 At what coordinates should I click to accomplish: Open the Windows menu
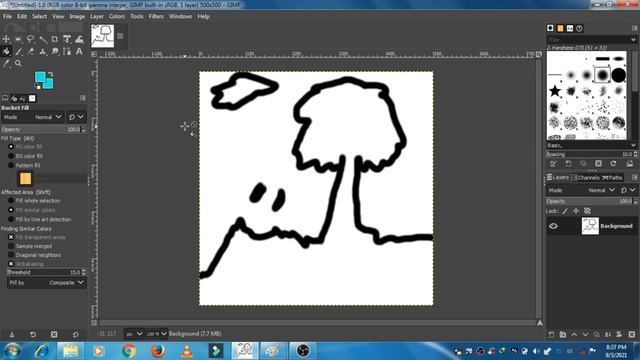(180, 16)
